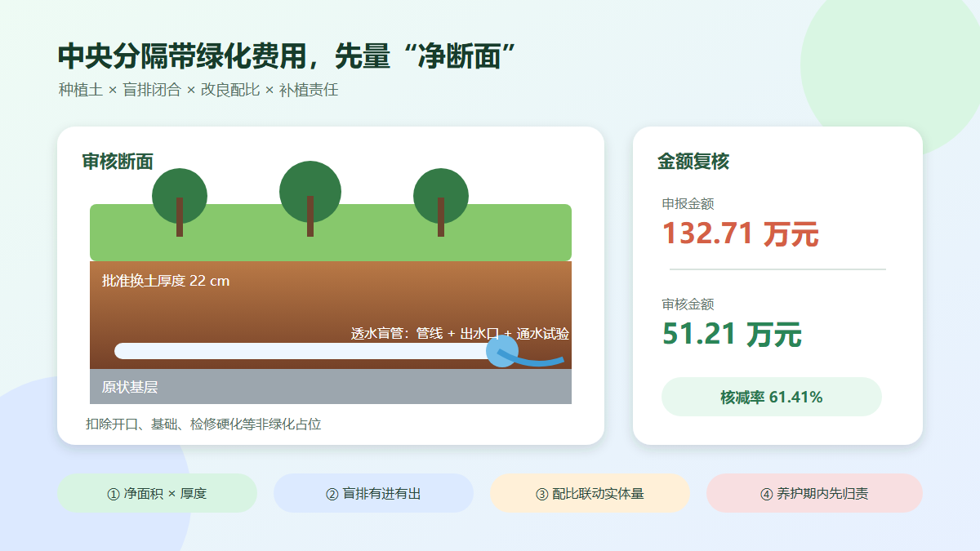The width and height of the screenshot is (980, 551).
Task: Click the left tree in the diagram
Action: pos(180,202)
